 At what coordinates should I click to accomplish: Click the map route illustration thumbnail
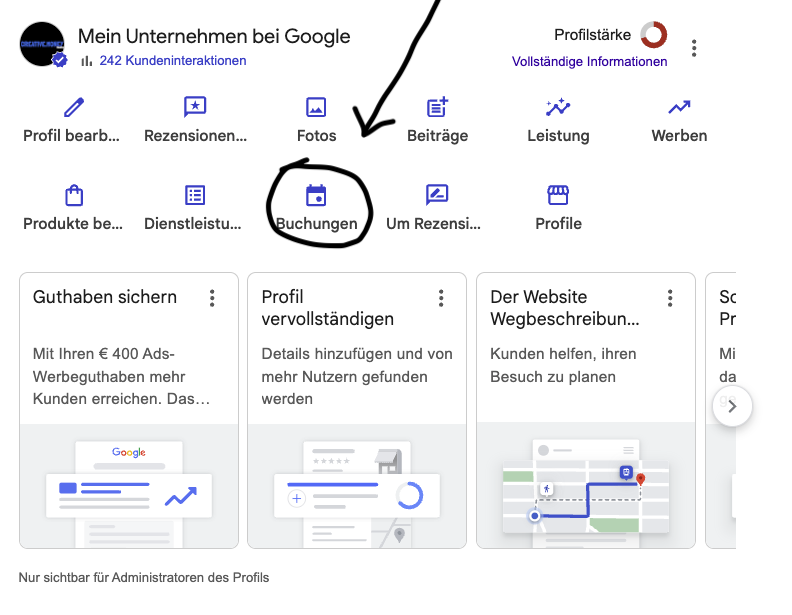pyautogui.click(x=586, y=485)
